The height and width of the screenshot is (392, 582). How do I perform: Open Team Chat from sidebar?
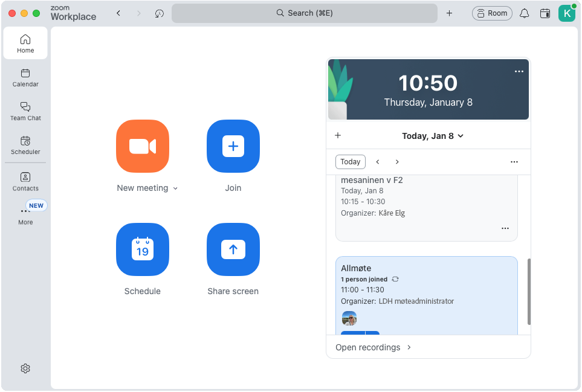(x=25, y=111)
